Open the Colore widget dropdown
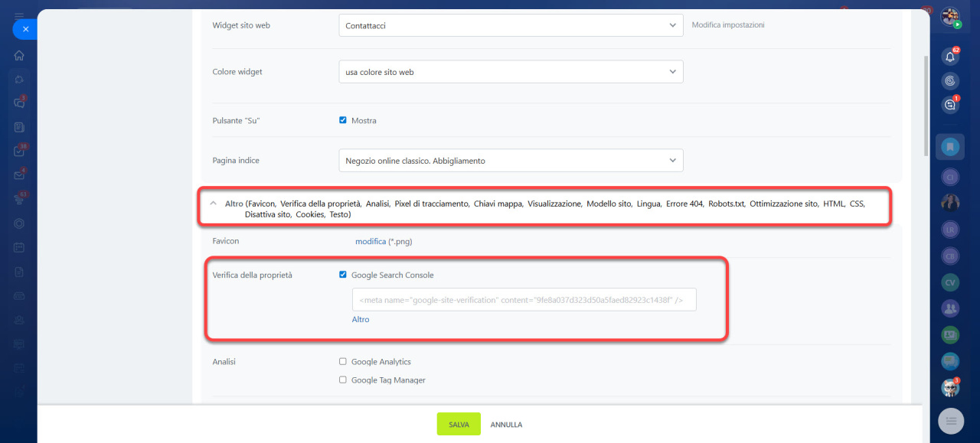This screenshot has width=980, height=443. tap(511, 72)
